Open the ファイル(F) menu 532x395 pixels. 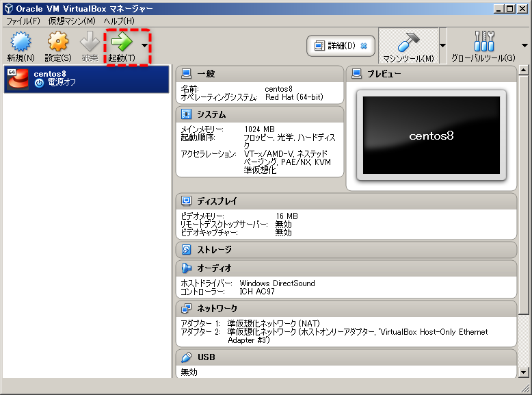click(x=23, y=21)
